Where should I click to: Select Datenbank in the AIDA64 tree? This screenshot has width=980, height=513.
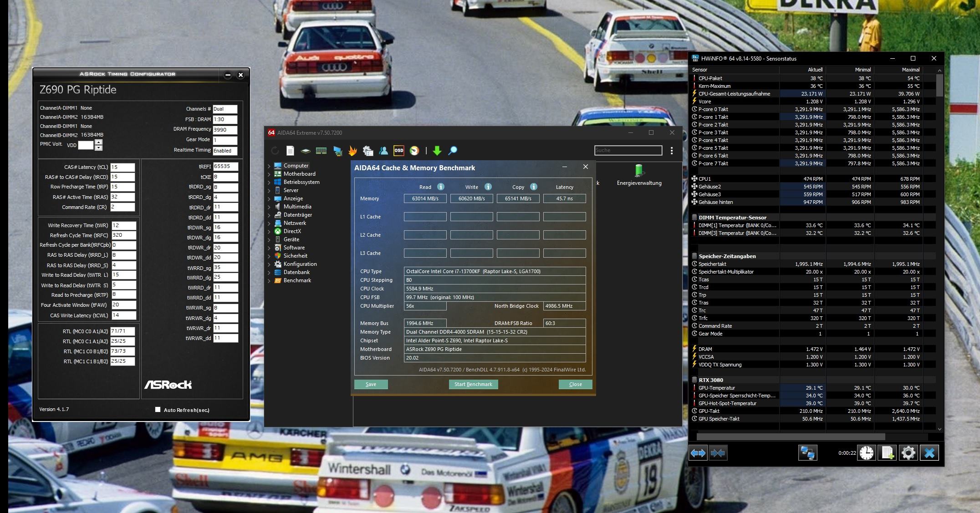pyautogui.click(x=296, y=272)
